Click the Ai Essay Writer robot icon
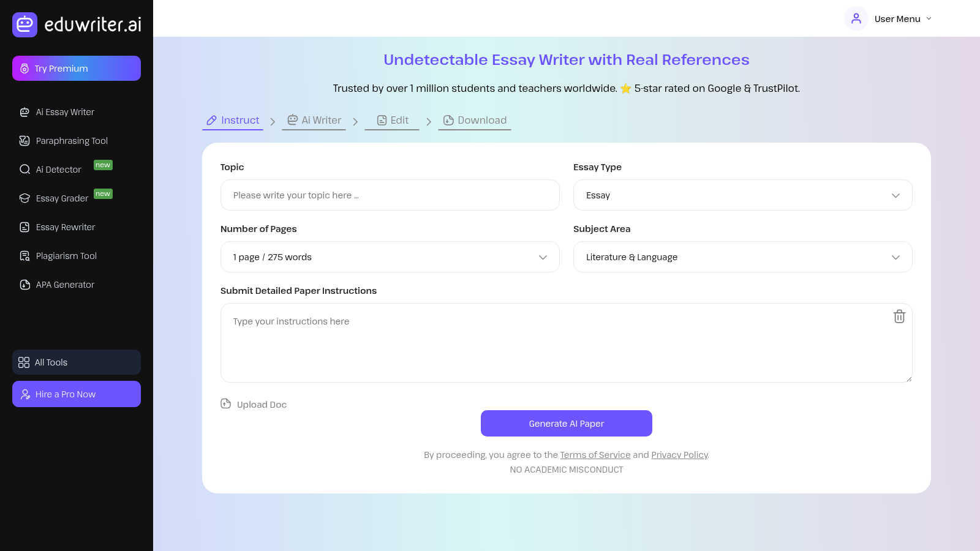The width and height of the screenshot is (980, 551). (x=24, y=112)
